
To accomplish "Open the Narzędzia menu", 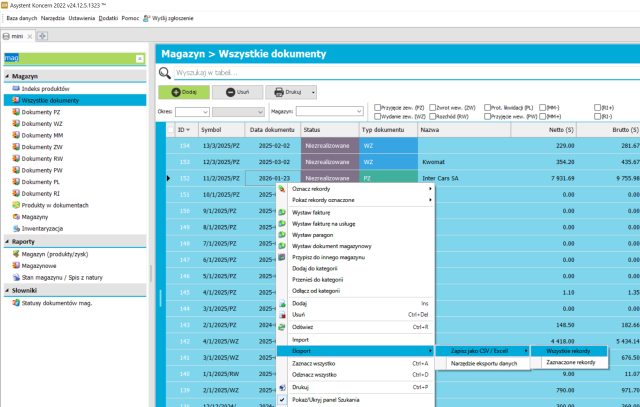I will (53, 18).
